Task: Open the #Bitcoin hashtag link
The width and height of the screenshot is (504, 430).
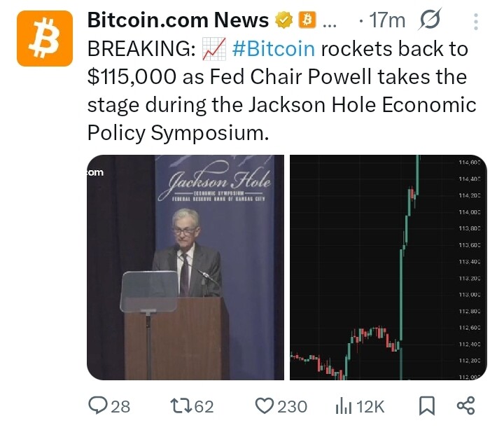Action: 273,49
